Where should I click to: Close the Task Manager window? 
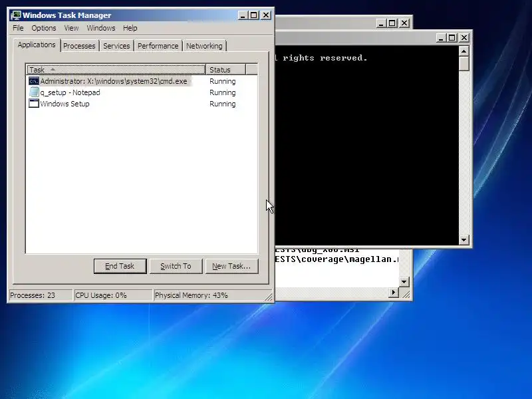tap(266, 15)
